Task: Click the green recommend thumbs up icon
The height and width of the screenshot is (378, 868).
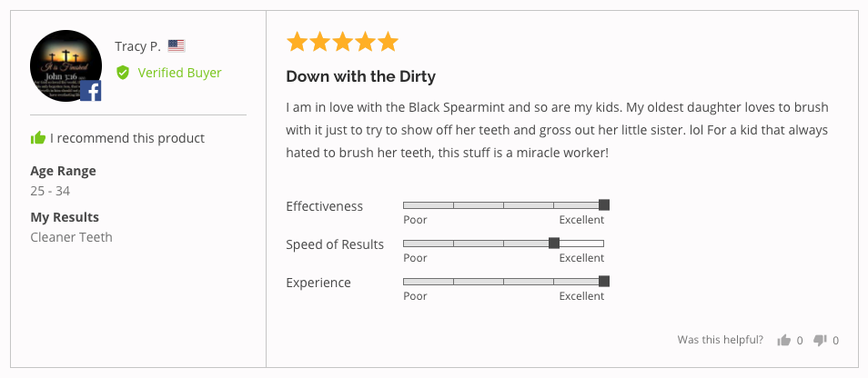Action: 38,137
